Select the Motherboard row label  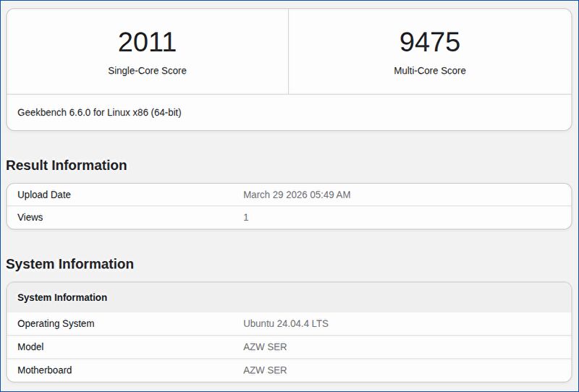pyautogui.click(x=45, y=370)
